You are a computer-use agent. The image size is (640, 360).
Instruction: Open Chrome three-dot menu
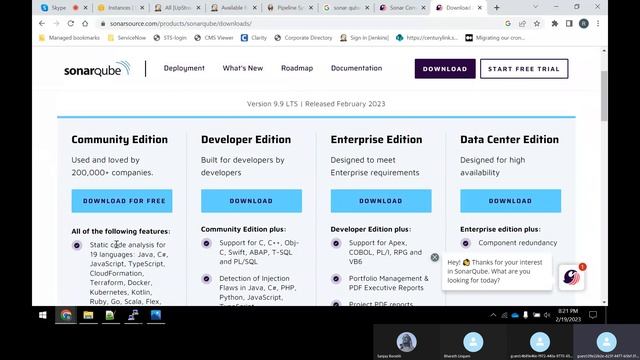click(598, 24)
